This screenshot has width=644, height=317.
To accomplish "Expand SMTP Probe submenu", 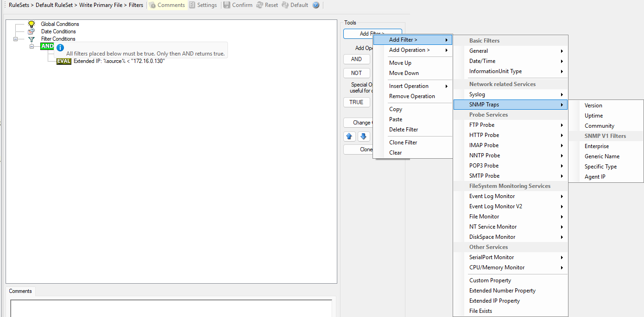I will [x=511, y=176].
